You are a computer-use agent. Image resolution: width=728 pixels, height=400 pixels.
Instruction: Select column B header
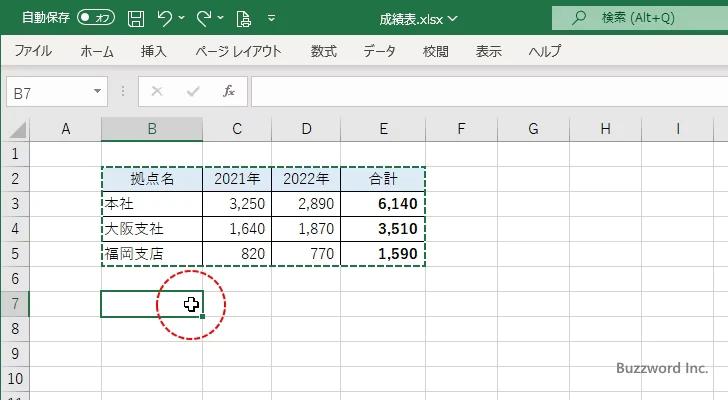pos(152,129)
